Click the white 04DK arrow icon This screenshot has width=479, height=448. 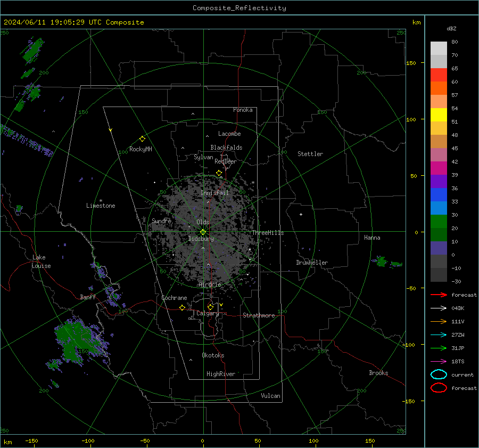(x=439, y=308)
